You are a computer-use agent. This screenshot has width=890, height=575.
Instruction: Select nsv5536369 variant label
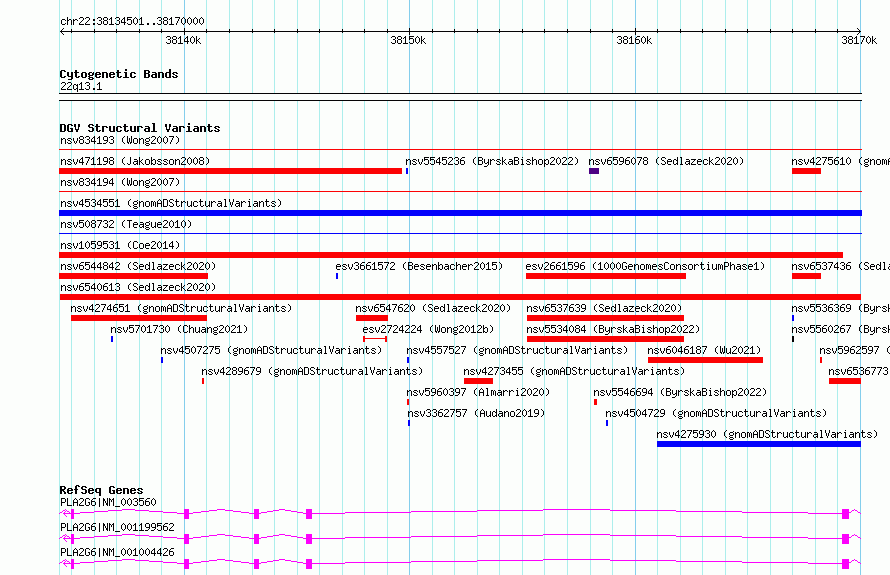click(841, 308)
